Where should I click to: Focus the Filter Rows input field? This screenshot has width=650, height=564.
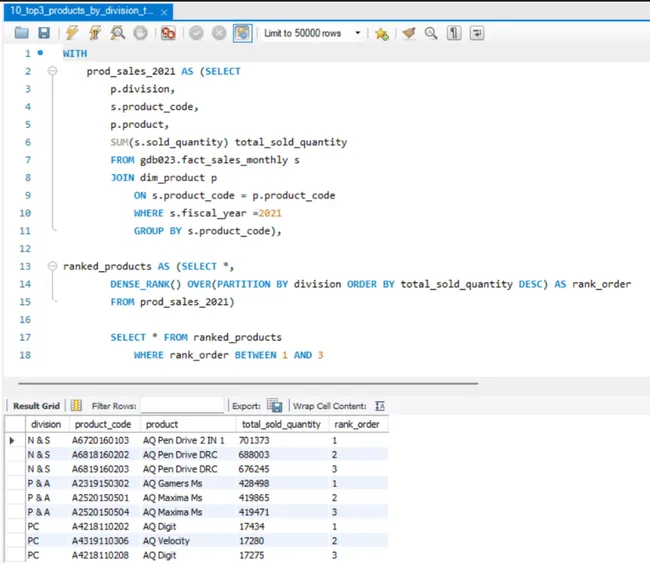182,405
